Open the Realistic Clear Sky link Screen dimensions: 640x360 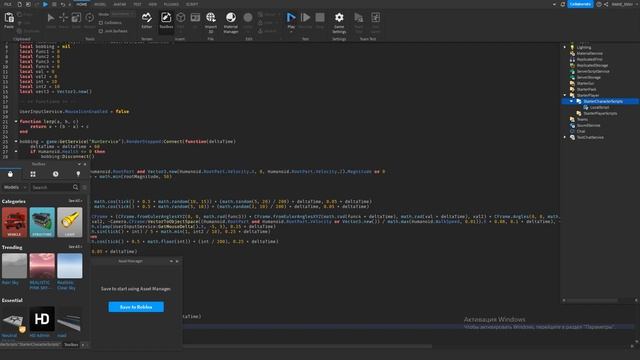point(66,285)
